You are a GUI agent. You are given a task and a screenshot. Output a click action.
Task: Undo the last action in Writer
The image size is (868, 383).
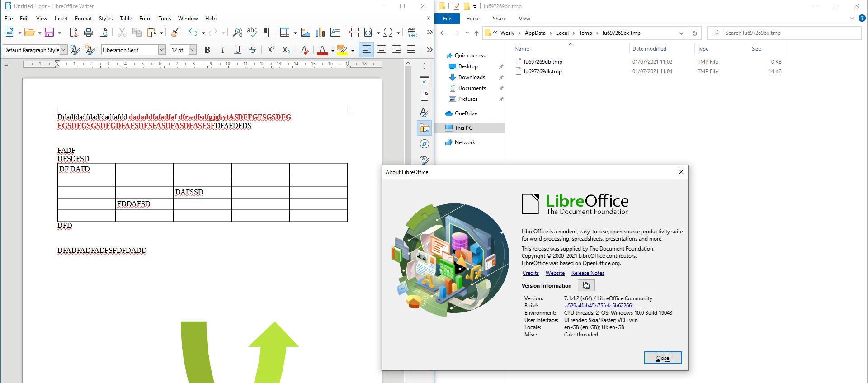pyautogui.click(x=193, y=32)
